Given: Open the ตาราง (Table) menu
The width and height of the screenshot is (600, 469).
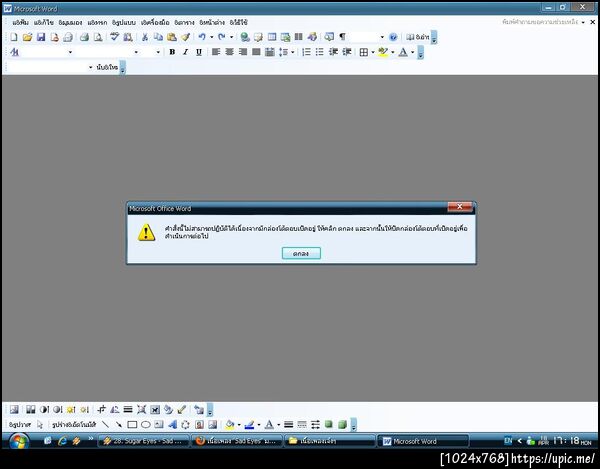Looking at the screenshot, I should [x=184, y=23].
